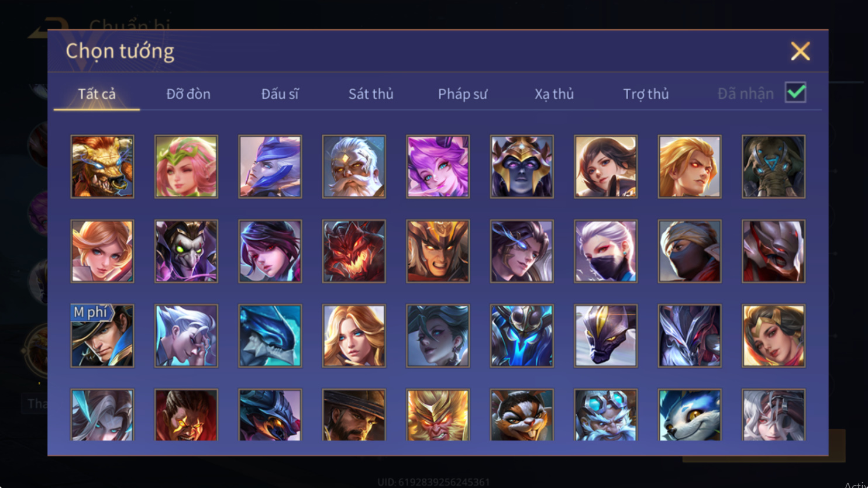Select the golden monkey king hero
Viewport: 868px width, 488px height.
point(438,415)
